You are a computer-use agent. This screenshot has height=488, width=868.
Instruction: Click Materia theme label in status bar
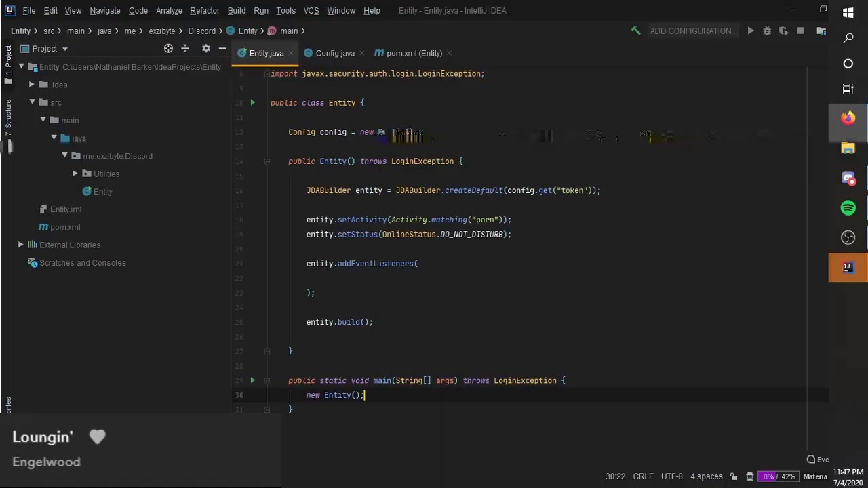(815, 476)
